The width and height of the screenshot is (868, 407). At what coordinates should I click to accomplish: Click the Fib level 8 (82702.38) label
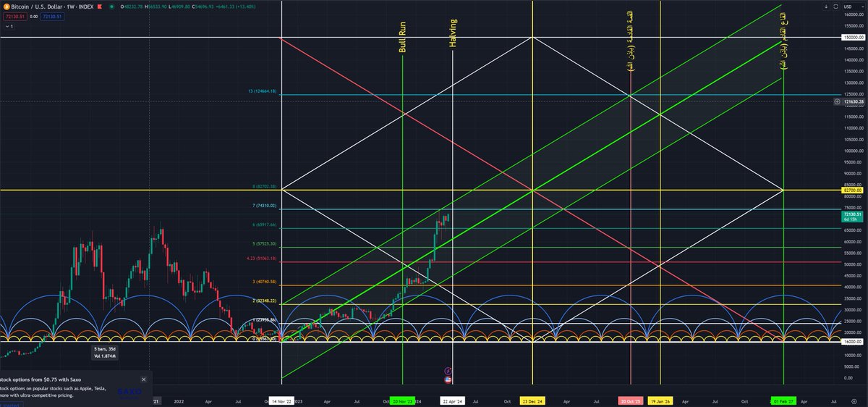pyautogui.click(x=264, y=187)
